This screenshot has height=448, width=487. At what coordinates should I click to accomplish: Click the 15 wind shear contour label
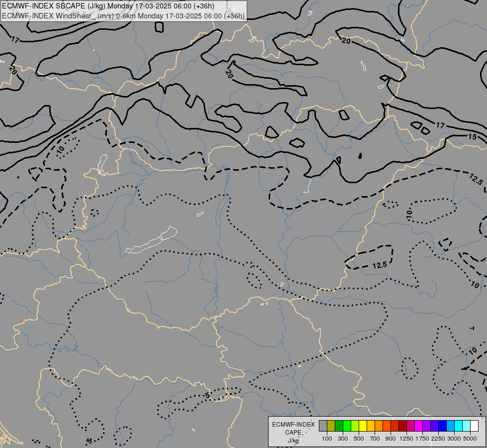point(473,136)
